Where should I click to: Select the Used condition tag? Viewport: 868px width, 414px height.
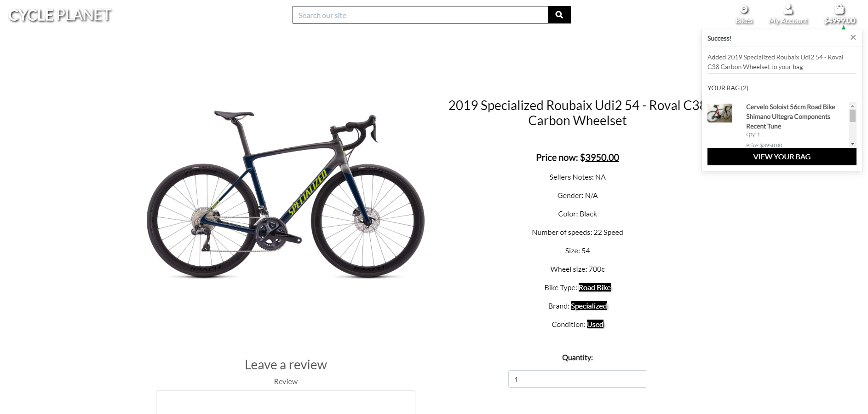pos(595,324)
